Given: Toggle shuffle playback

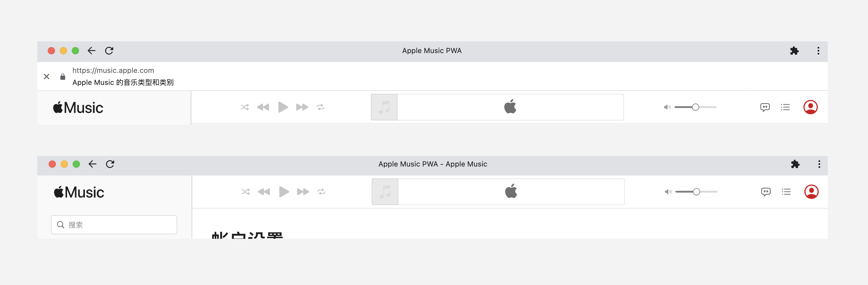Looking at the screenshot, I should pyautogui.click(x=244, y=107).
